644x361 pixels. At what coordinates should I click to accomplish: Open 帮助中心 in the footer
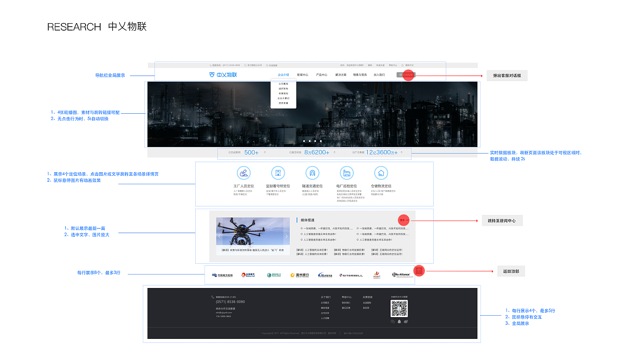347,297
